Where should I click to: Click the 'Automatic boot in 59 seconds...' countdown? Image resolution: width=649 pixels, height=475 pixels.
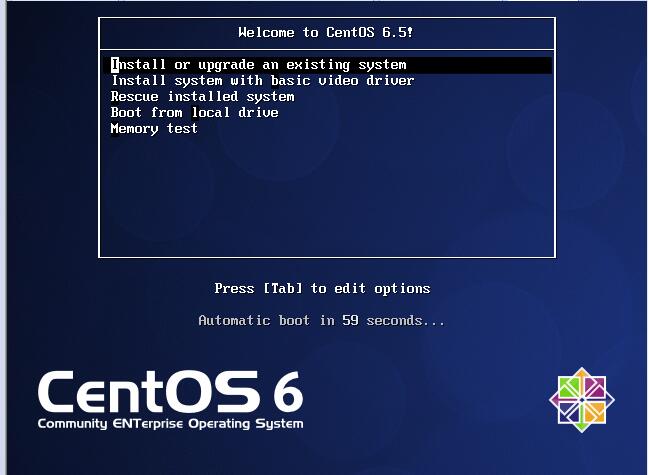pos(322,321)
